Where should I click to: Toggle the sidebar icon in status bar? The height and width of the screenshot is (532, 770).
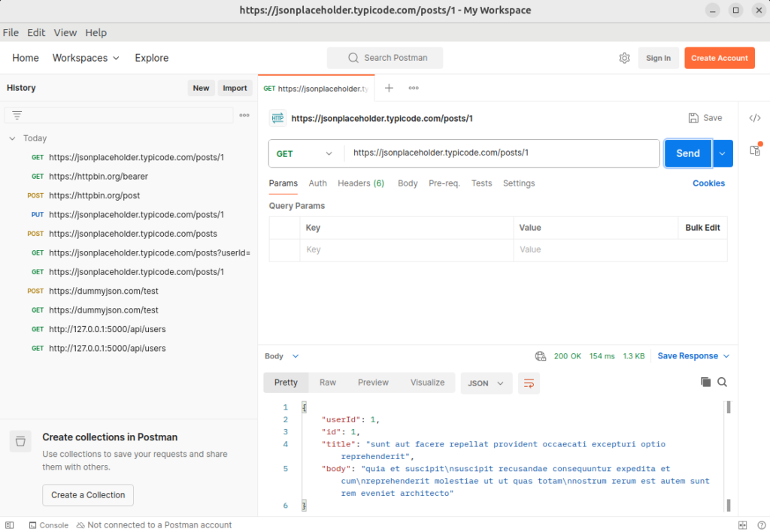point(9,525)
